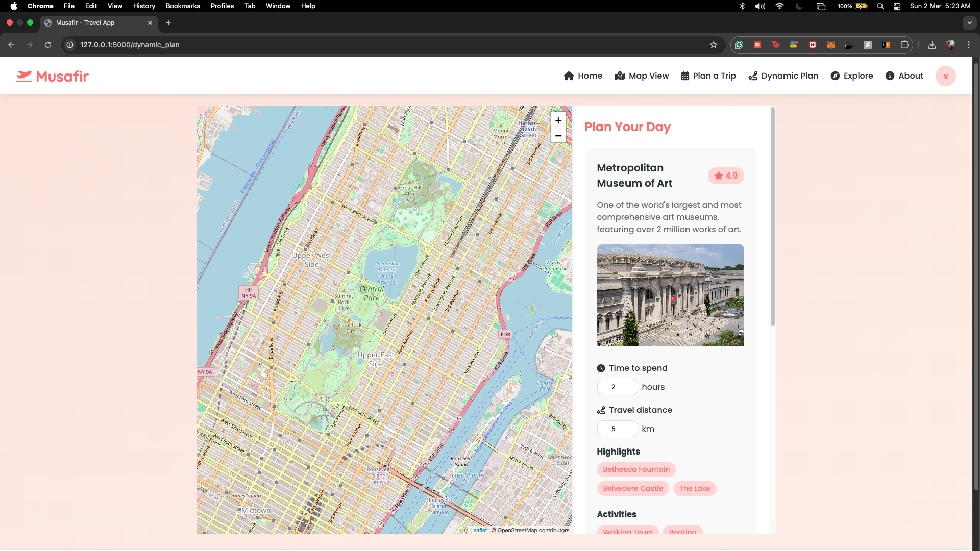Click the Time to spend hours field
The height and width of the screenshot is (551, 980).
(x=617, y=387)
